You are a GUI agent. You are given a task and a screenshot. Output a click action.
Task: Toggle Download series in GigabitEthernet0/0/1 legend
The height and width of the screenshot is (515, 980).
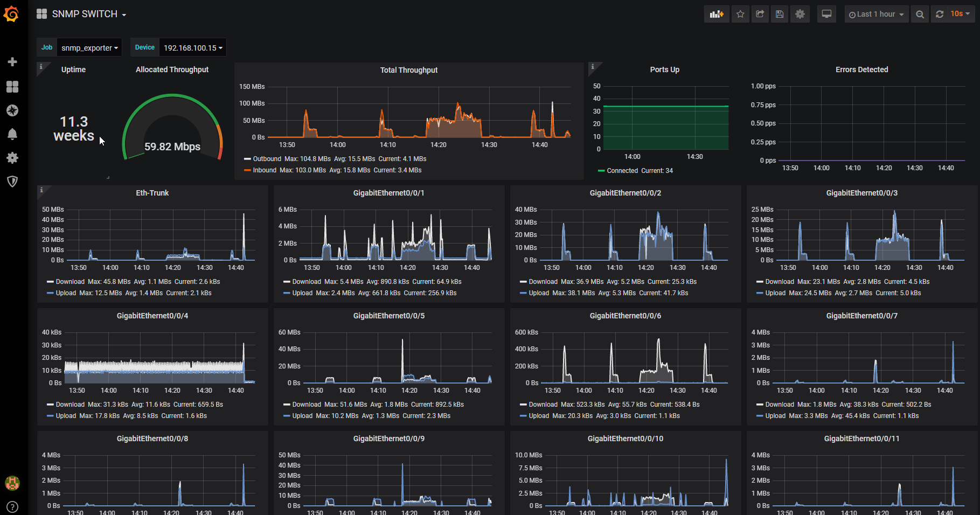click(307, 282)
